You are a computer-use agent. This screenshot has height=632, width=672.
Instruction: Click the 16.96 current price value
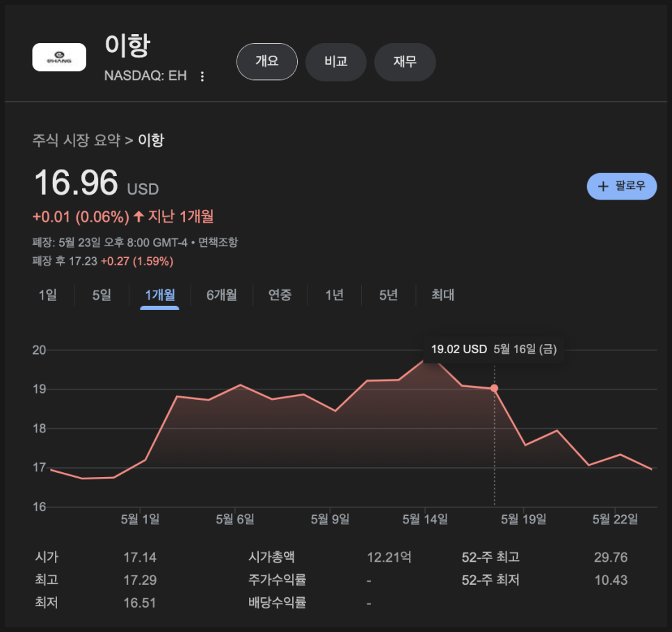click(x=76, y=183)
